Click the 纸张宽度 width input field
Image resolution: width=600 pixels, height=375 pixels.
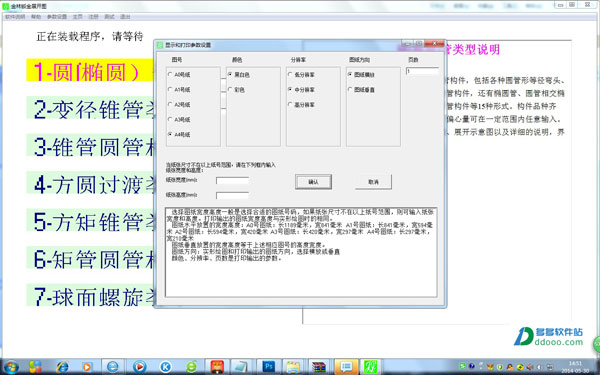click(x=232, y=181)
